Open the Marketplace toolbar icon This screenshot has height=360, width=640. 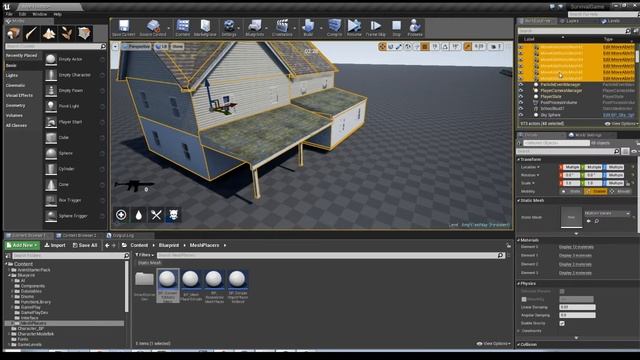point(205,27)
